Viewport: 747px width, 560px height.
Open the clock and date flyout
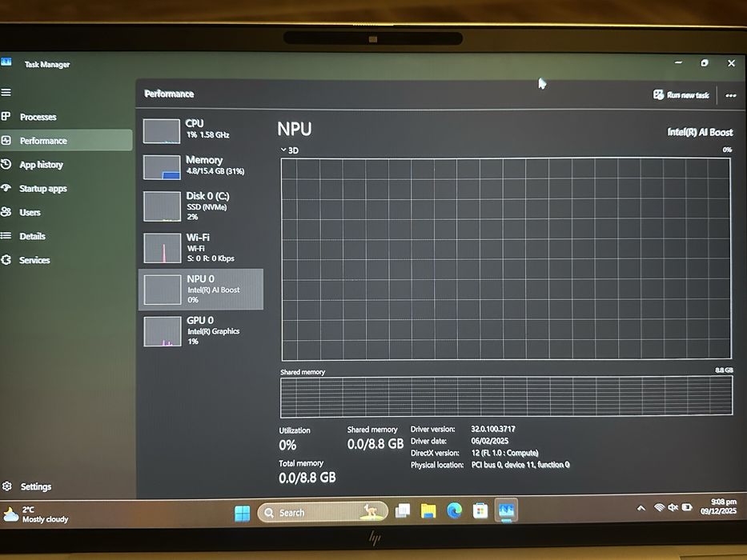[718, 506]
